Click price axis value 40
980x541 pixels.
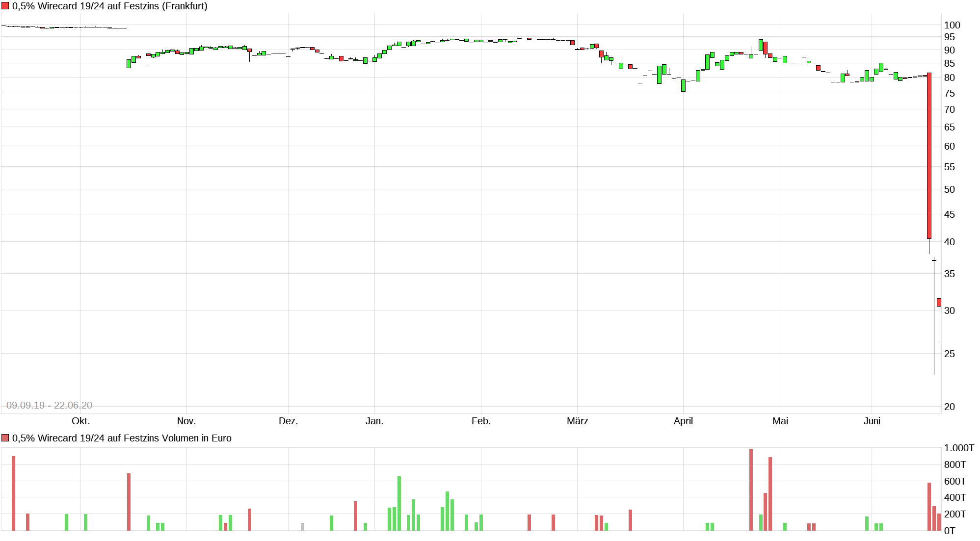[x=950, y=242]
